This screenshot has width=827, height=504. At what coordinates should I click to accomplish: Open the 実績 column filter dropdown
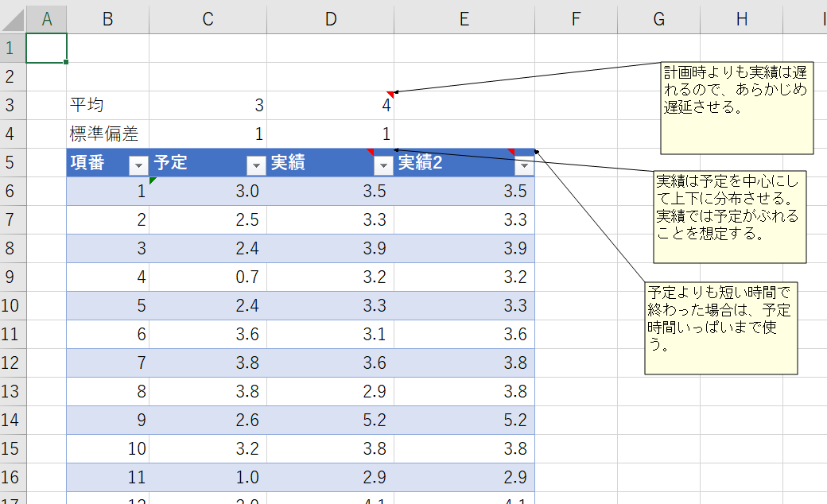pos(383,165)
